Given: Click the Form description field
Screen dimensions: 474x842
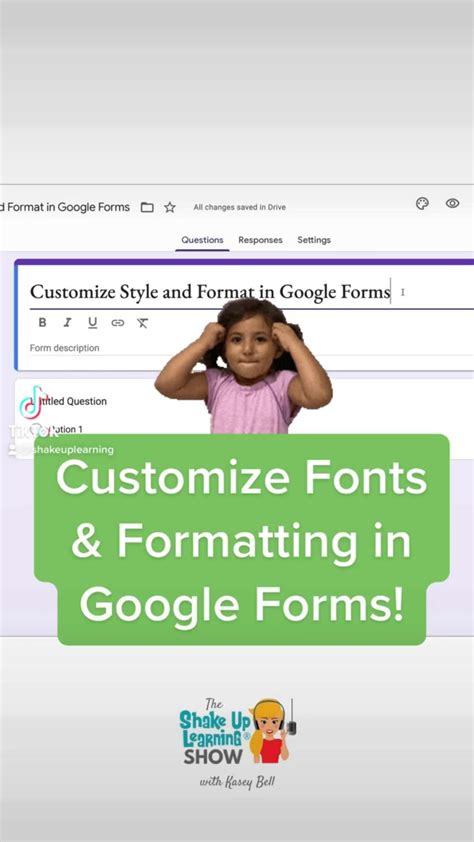Looking at the screenshot, I should tap(252, 348).
